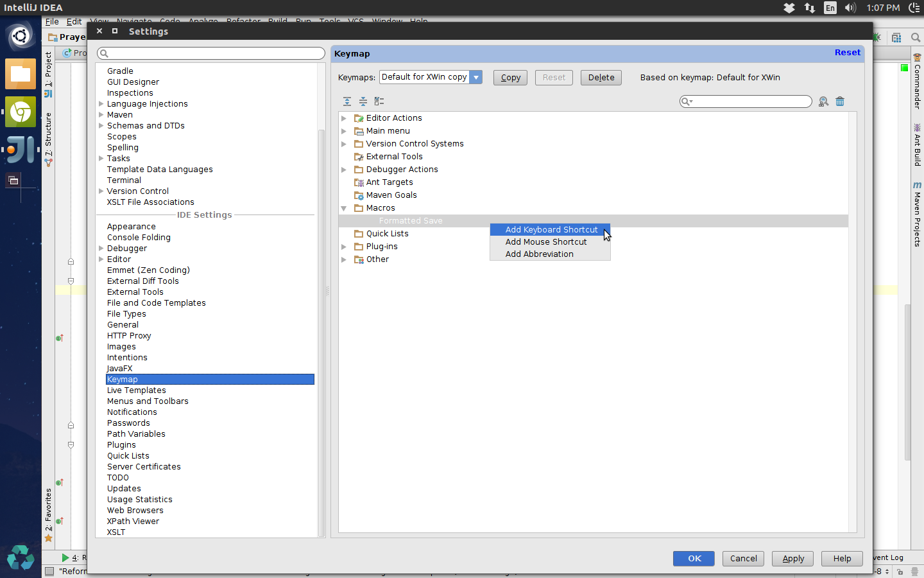Open the Edit menu
Viewport: 924px width, 578px height.
[x=74, y=21]
